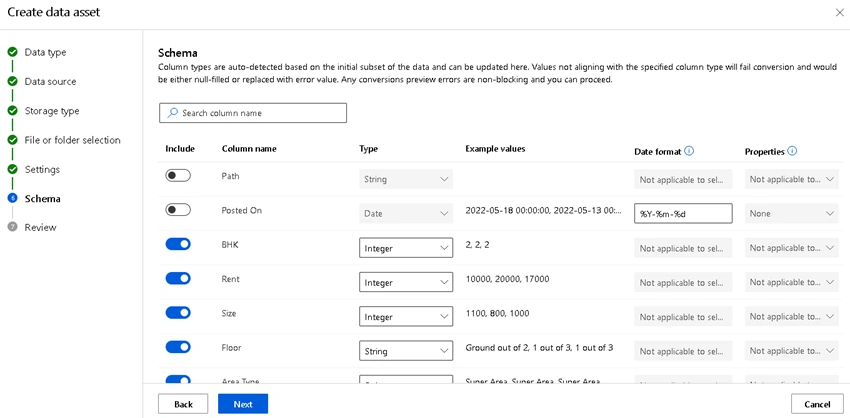850x418 pixels.
Task: Click the File or folder selection checkmark icon
Action: tap(12, 140)
